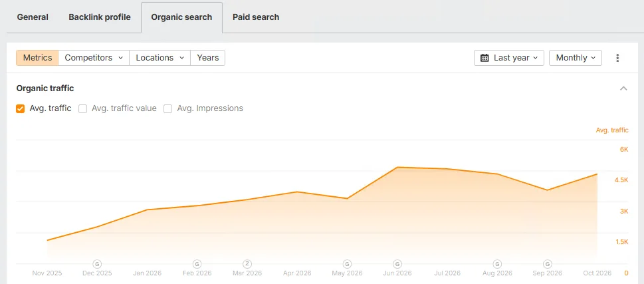Select the Years view button
This screenshot has width=644, height=284.
pos(208,58)
